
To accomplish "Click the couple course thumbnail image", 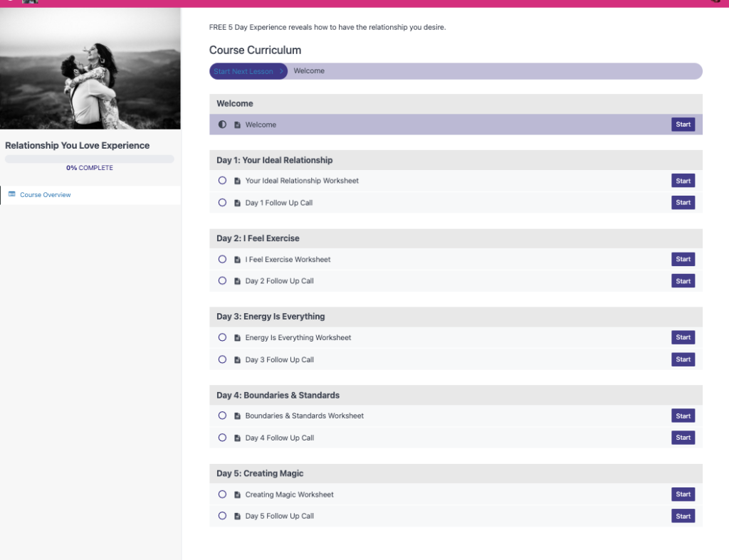I will [90, 68].
